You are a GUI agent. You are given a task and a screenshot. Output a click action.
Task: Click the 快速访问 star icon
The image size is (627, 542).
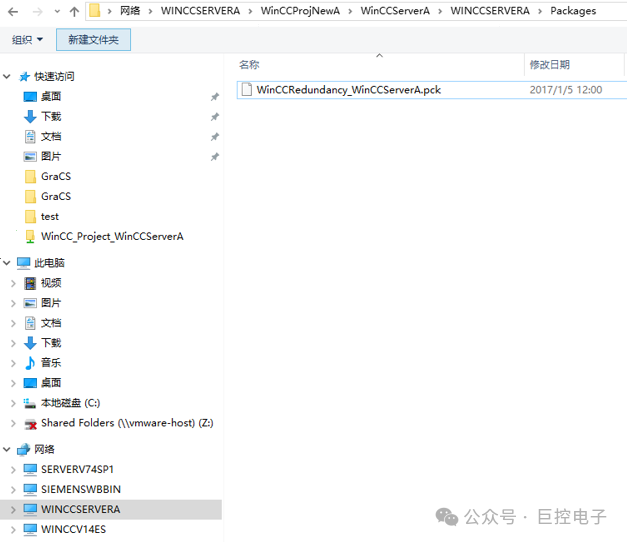pos(24,76)
